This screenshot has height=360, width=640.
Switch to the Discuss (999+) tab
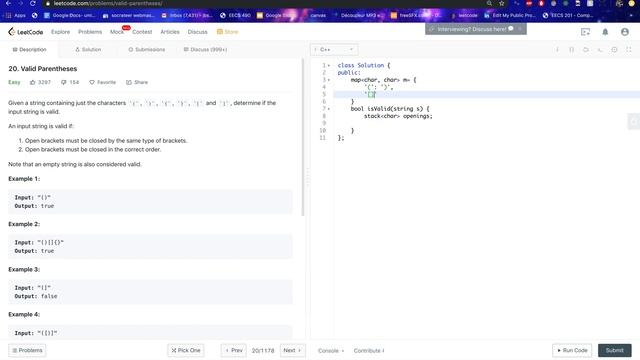coord(205,49)
